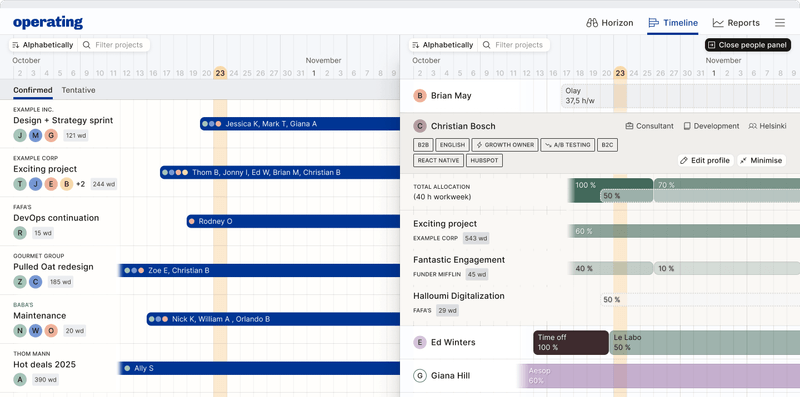Select the B2B tag
800x397 pixels.
[x=423, y=145]
